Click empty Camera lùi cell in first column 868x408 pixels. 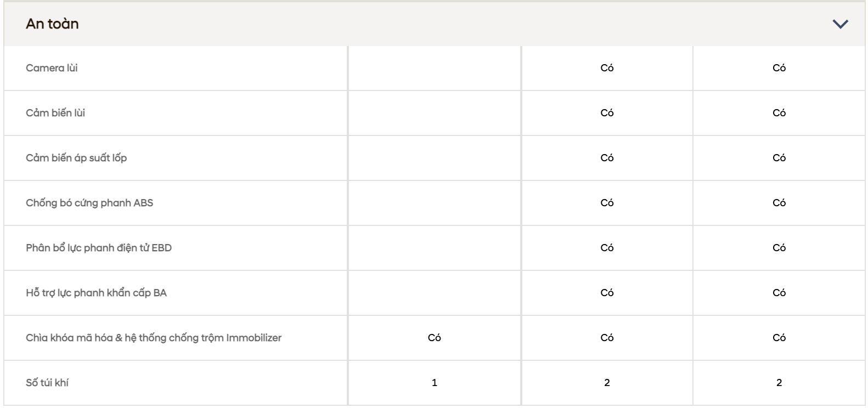(435, 68)
